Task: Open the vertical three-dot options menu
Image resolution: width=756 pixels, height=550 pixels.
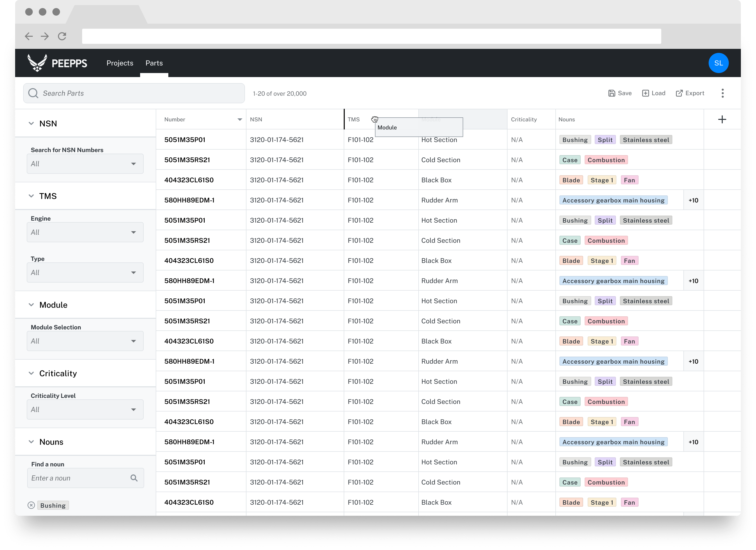Action: point(722,93)
